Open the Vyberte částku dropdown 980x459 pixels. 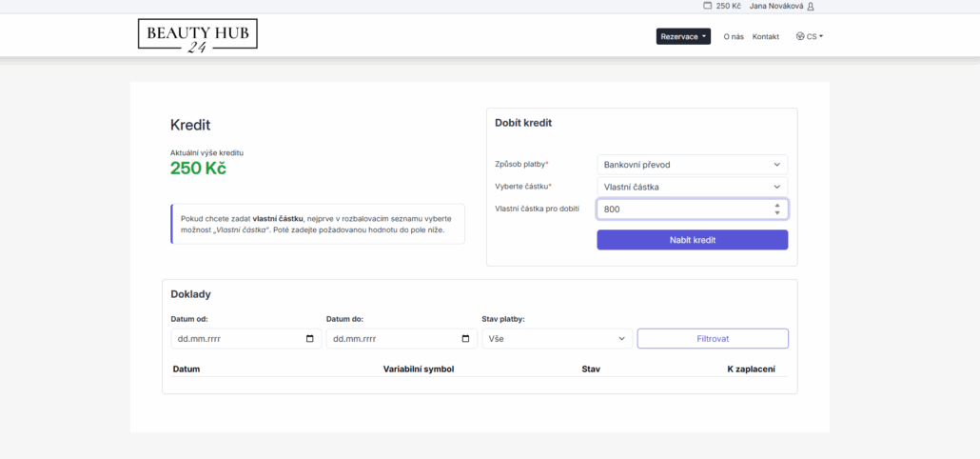click(x=692, y=187)
